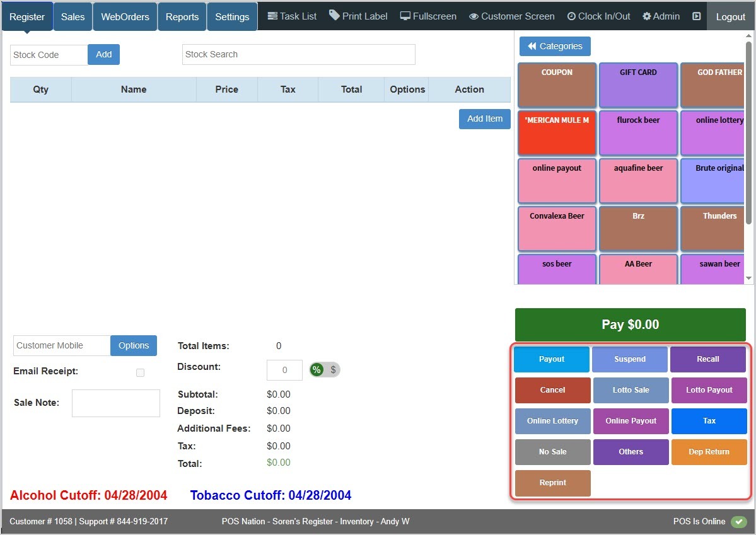The image size is (756, 535).
Task: Open the WebOrders tab
Action: (124, 16)
